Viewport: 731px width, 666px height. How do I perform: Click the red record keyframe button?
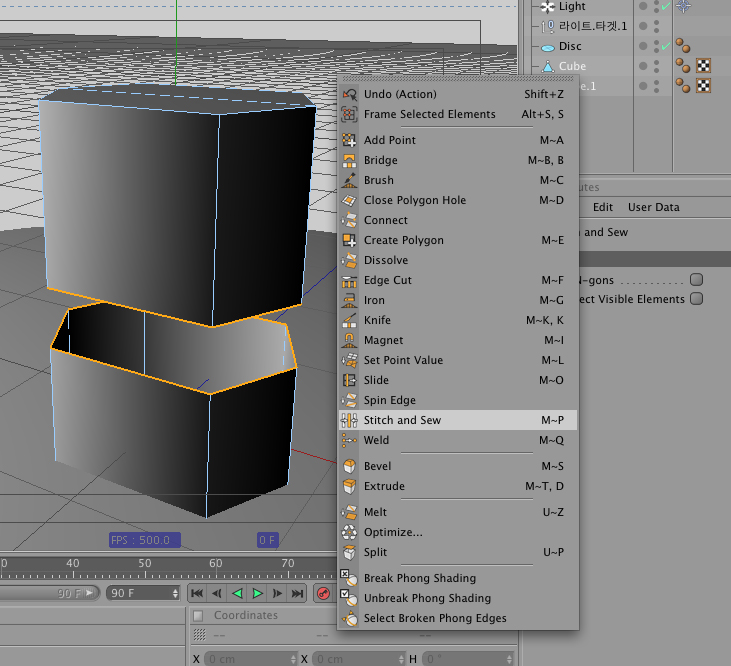pyautogui.click(x=324, y=593)
